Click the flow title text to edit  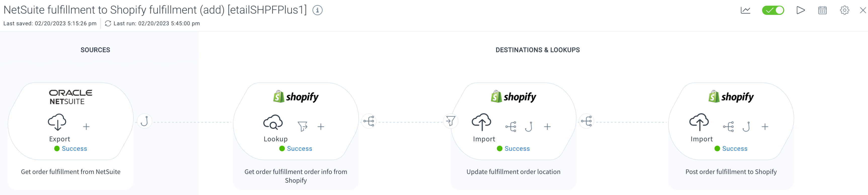[x=155, y=10]
